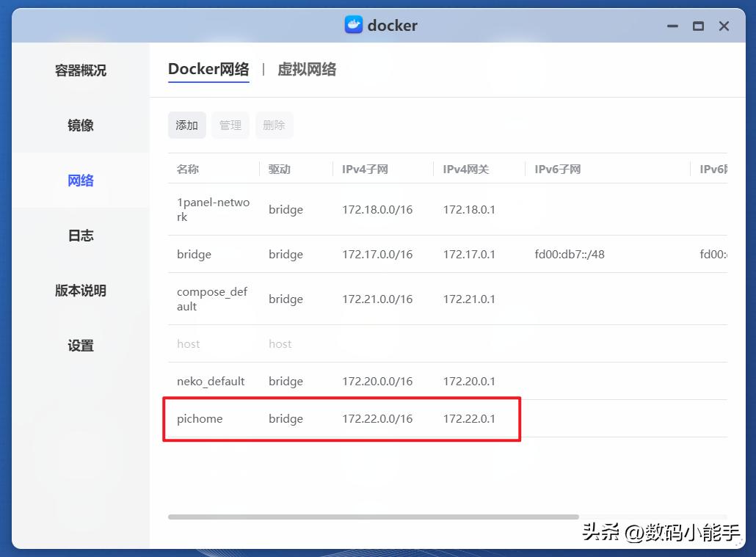756x557 pixels.
Task: Click the host driver cell
Action: click(x=280, y=344)
